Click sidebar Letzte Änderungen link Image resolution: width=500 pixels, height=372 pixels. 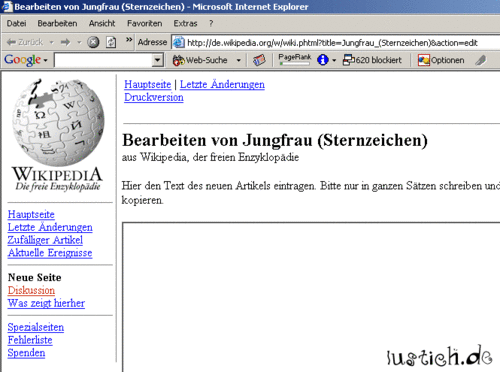[x=50, y=227]
